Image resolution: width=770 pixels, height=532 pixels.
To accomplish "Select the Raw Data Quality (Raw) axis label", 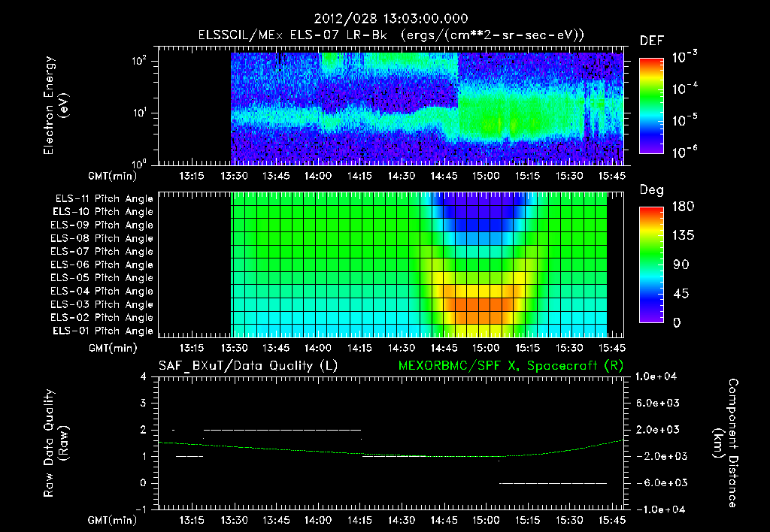I will pos(56,443).
